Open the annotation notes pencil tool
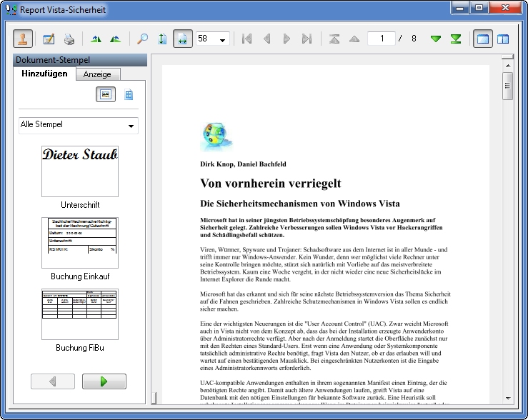The width and height of the screenshot is (528, 420). (49, 39)
